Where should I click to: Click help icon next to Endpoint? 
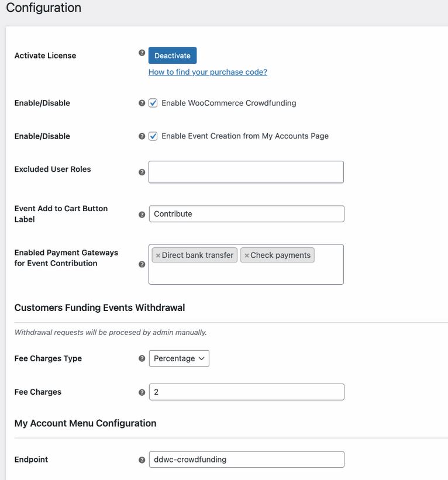pyautogui.click(x=142, y=460)
